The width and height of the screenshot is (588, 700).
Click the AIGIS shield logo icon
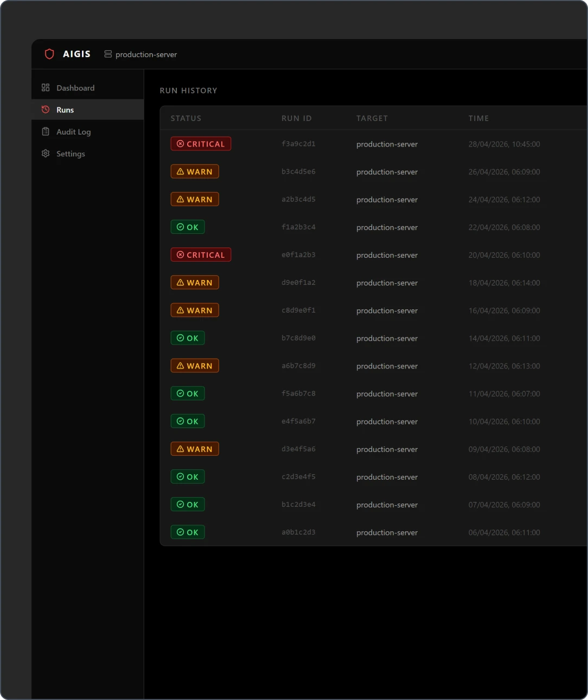click(49, 54)
